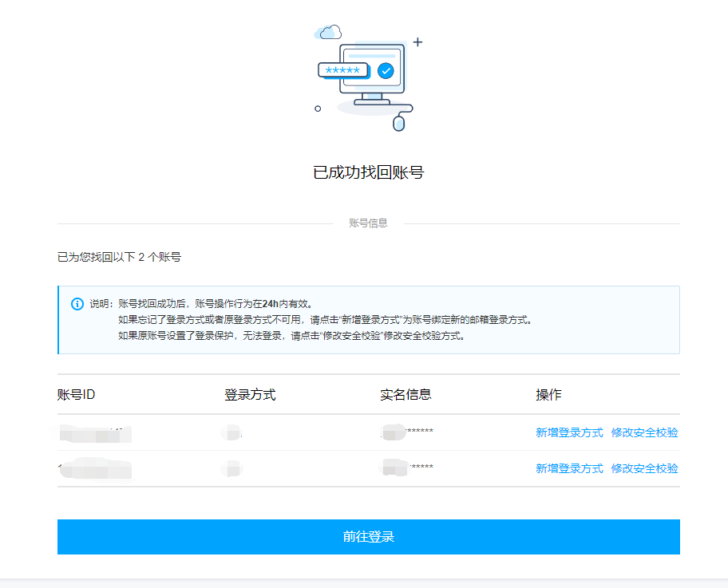Viewport: 728px width, 588px height.
Task: Open 新增登录方式 for the first account
Action: point(569,432)
